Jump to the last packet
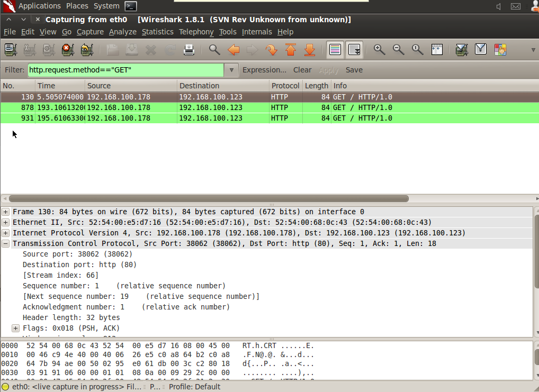This screenshot has height=392, width=539. click(x=310, y=50)
